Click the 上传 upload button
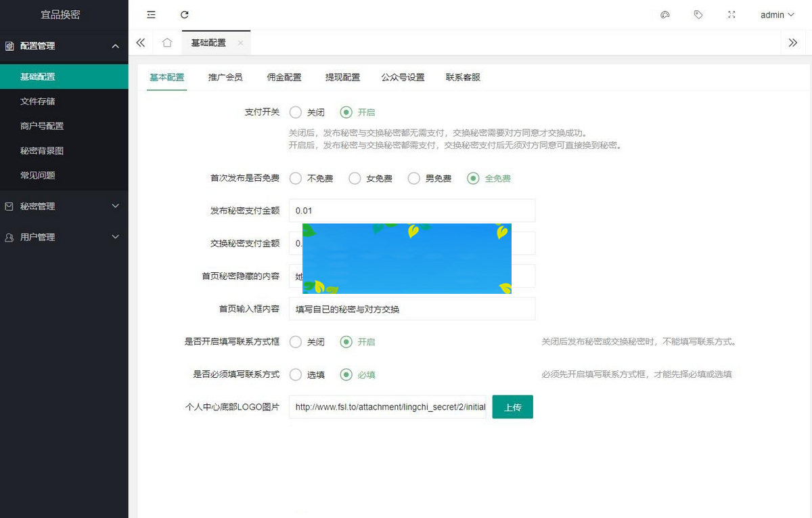Image resolution: width=812 pixels, height=518 pixels. 512,407
